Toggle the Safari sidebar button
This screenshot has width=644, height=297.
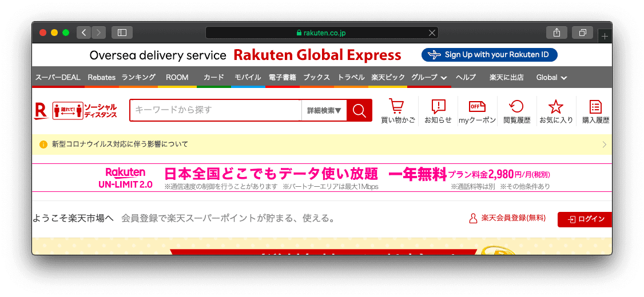click(122, 33)
